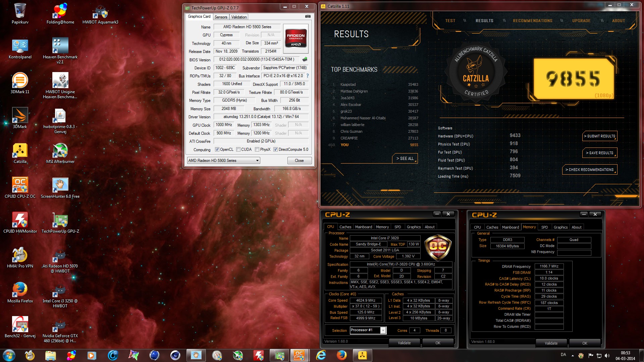Launch HWBOT Unigine Heaven Benchmark shortcut
Viewport: 644px width, 362px height.
tap(60, 85)
